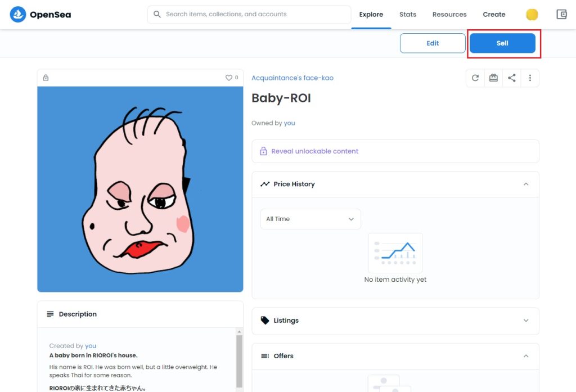Viewport: 576px width, 392px height.
Task: Click the blue Sell button
Action: [x=502, y=43]
